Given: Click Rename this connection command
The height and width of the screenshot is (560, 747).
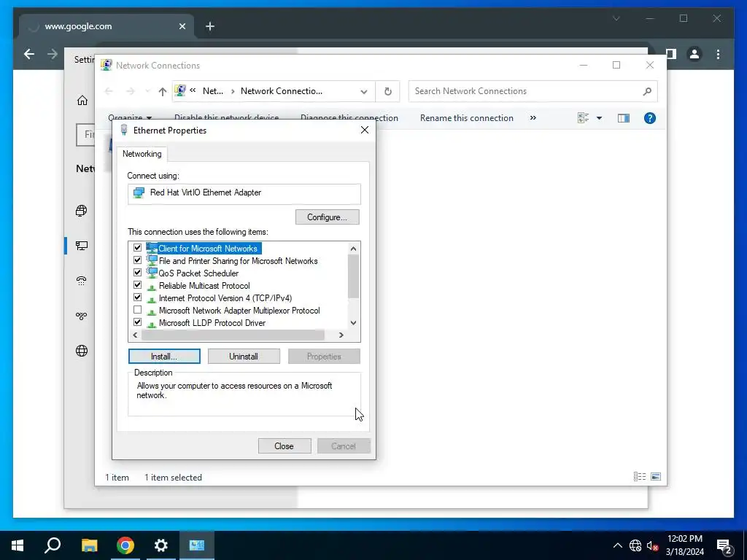Looking at the screenshot, I should (x=467, y=118).
